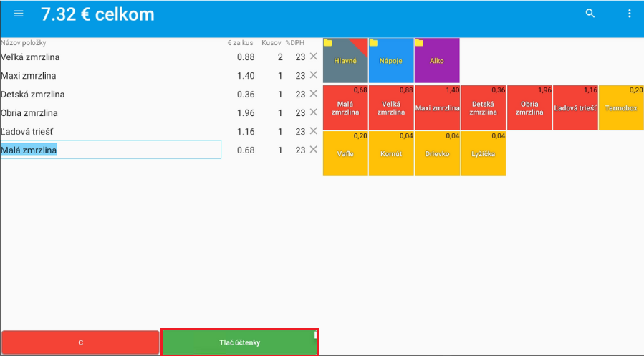The height and width of the screenshot is (356, 644).
Task: Switch to the Nápoje category
Action: click(x=391, y=61)
